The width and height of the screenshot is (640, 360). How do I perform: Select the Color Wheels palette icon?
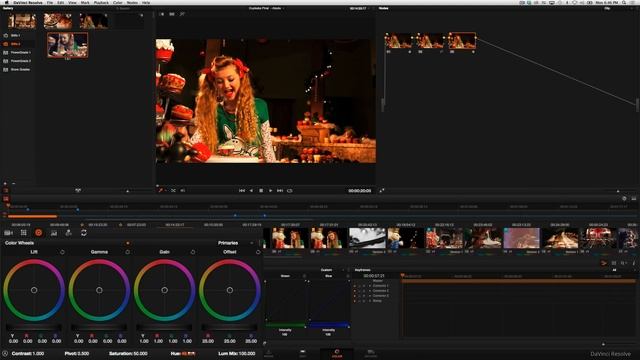39,233
